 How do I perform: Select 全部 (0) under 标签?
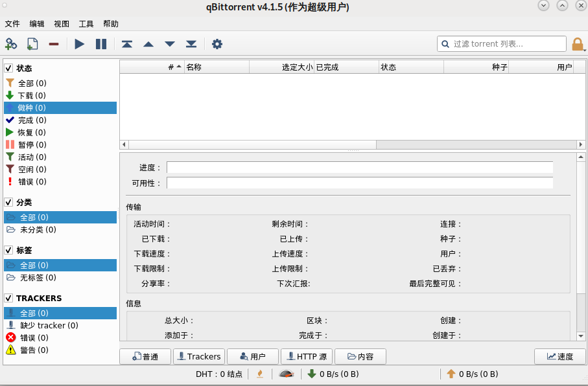pyautogui.click(x=60, y=266)
